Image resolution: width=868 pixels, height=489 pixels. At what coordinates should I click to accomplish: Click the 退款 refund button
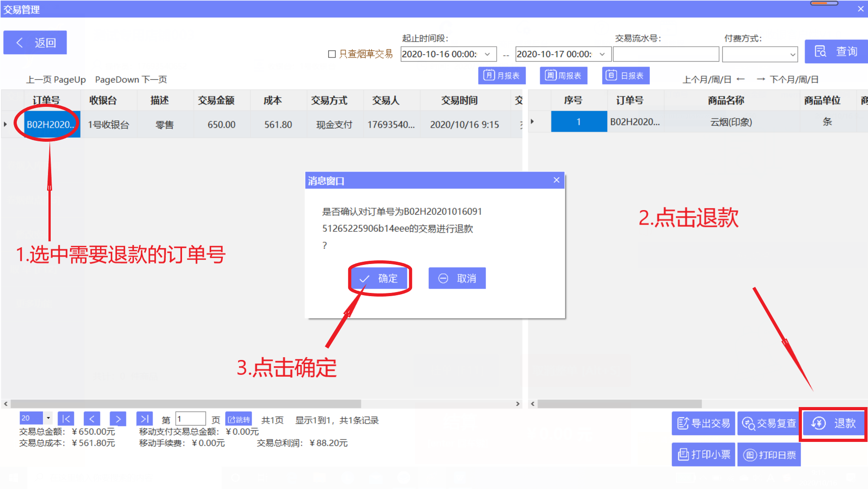(833, 424)
